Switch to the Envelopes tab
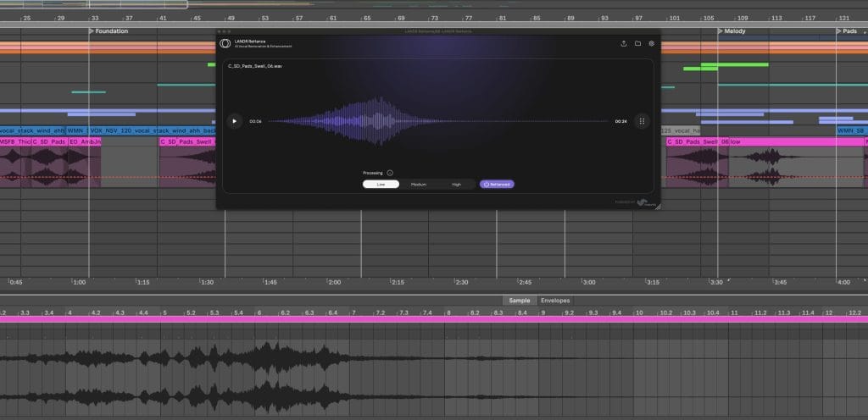 (555, 301)
